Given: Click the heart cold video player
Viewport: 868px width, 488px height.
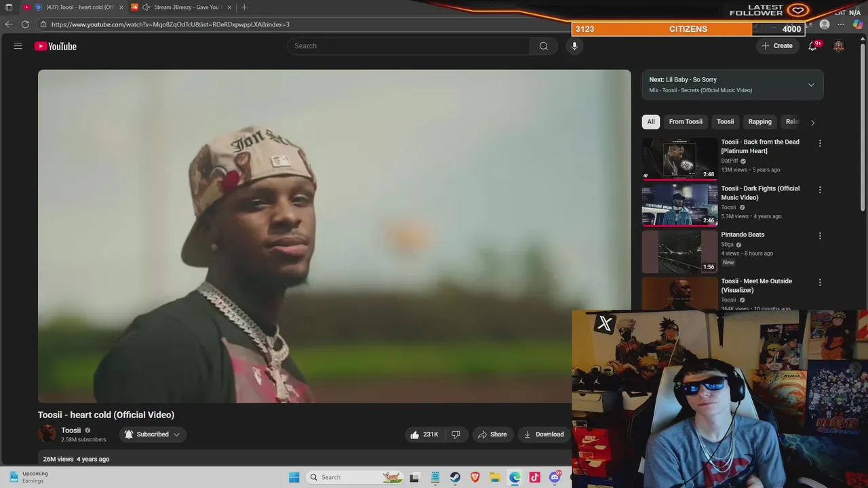Looking at the screenshot, I should click(x=334, y=236).
